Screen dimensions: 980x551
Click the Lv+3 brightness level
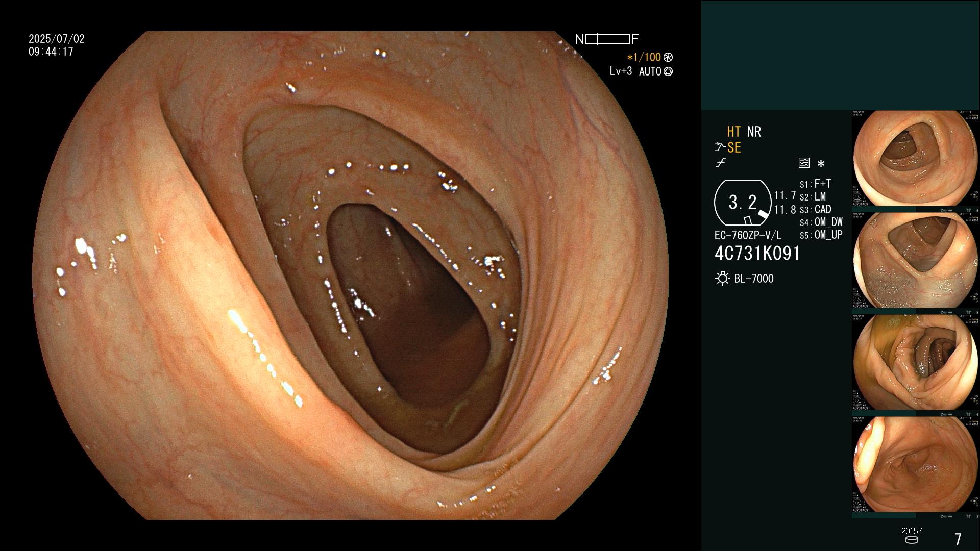[621, 71]
